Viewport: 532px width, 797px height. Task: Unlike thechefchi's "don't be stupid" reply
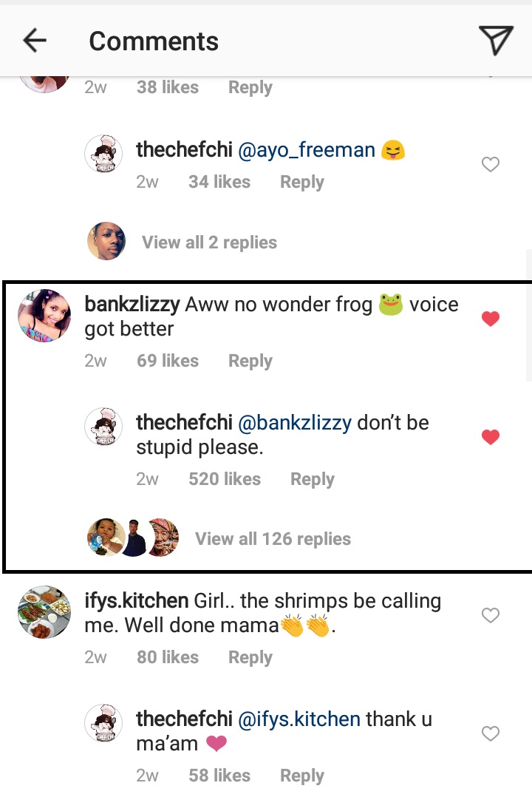[x=491, y=437]
